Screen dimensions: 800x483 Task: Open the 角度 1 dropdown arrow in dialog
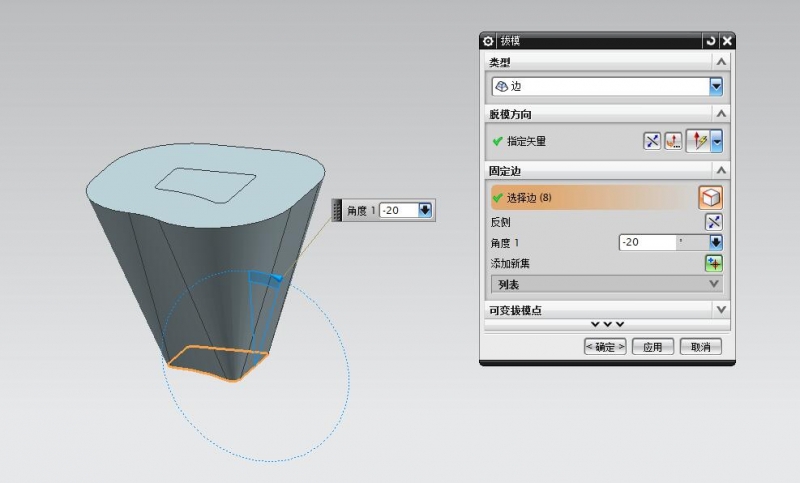tap(715, 242)
